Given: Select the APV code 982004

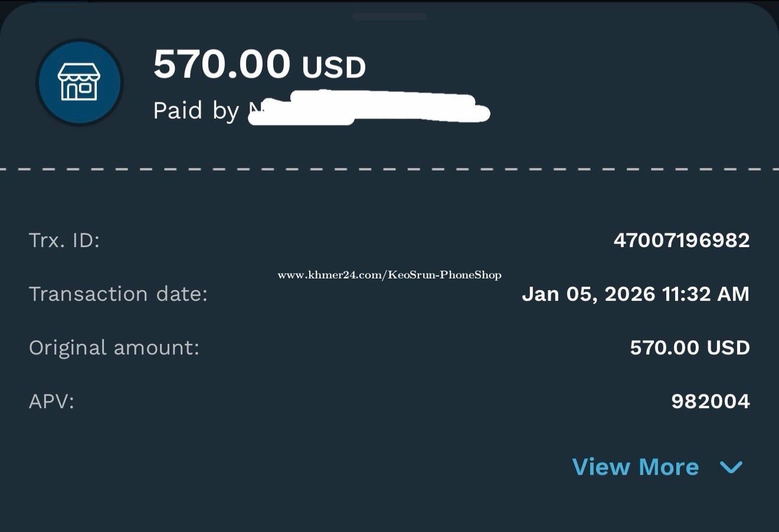Looking at the screenshot, I should [710, 402].
